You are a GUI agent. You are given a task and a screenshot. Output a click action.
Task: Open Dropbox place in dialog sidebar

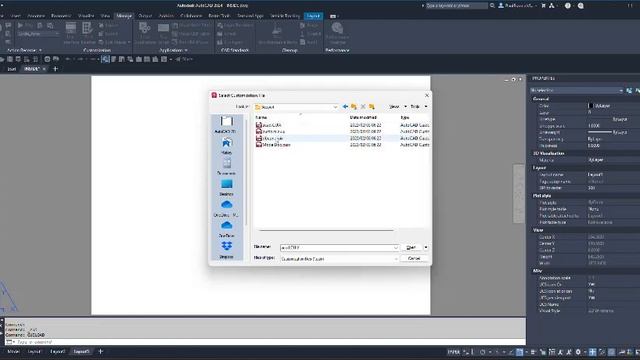coord(227,250)
